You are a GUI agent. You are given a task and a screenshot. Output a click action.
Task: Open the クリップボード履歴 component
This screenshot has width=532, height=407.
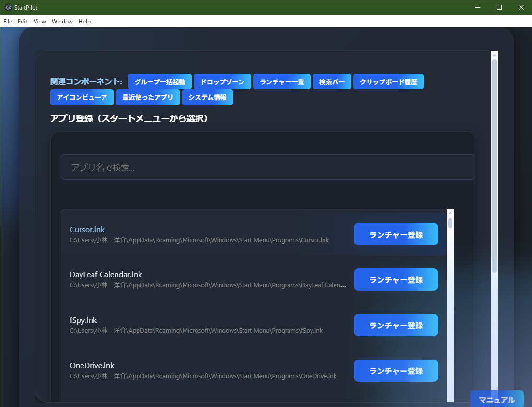click(388, 81)
